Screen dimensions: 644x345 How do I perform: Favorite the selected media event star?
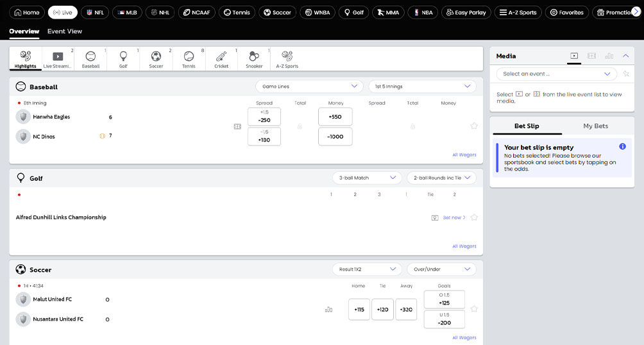[x=626, y=74]
